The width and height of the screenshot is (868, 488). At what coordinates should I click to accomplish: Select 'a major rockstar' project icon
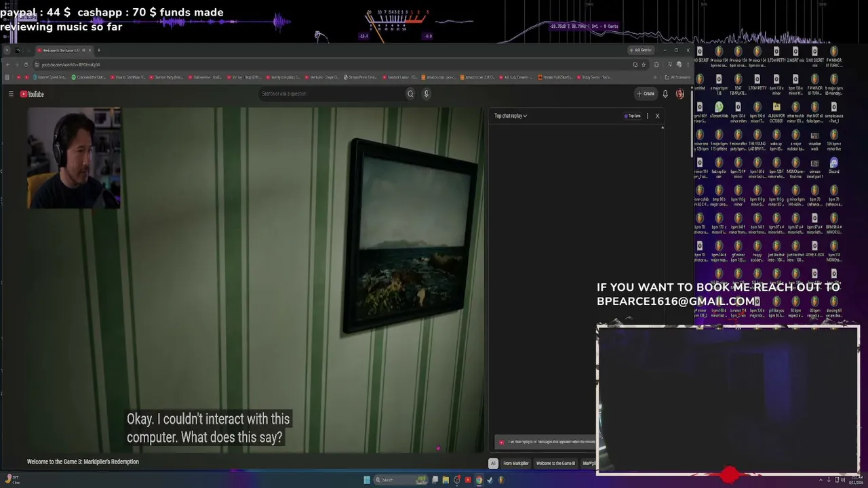point(795,140)
